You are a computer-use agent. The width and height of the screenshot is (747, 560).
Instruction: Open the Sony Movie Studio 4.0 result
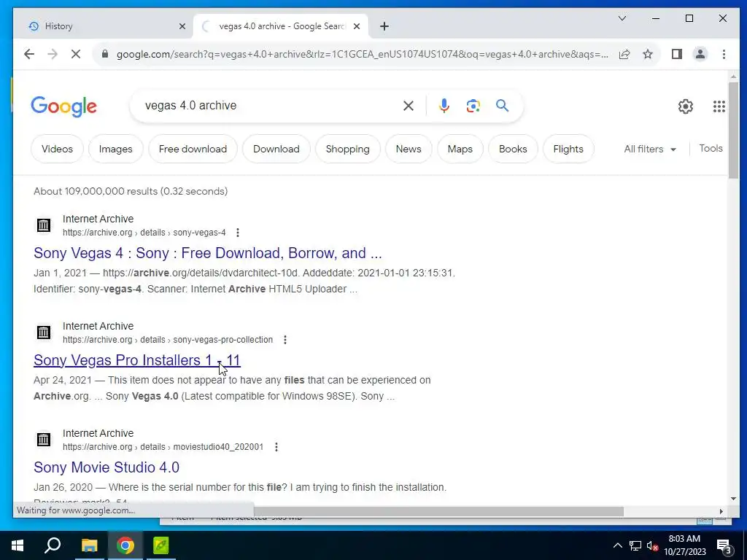click(107, 467)
